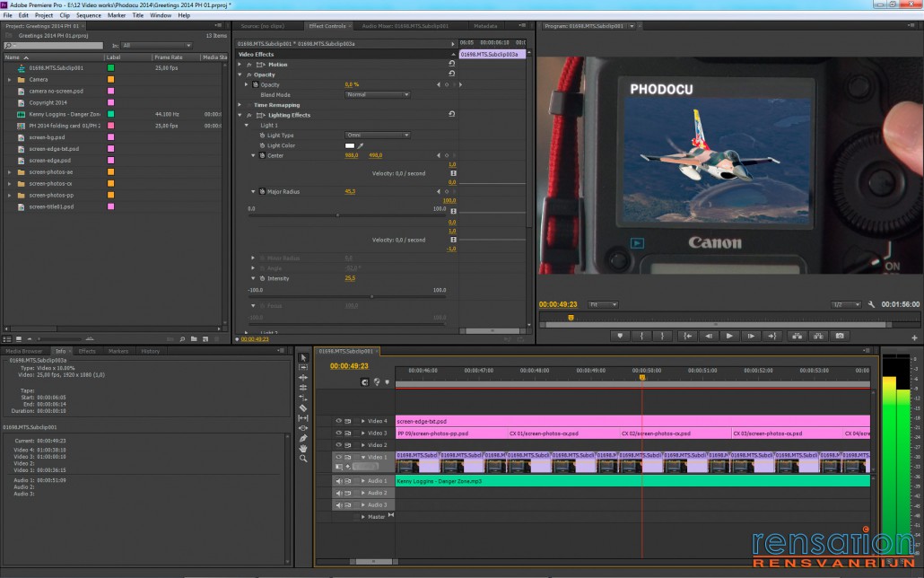Open the button editor plus icon
This screenshot has height=578, width=924.
pos(914,337)
